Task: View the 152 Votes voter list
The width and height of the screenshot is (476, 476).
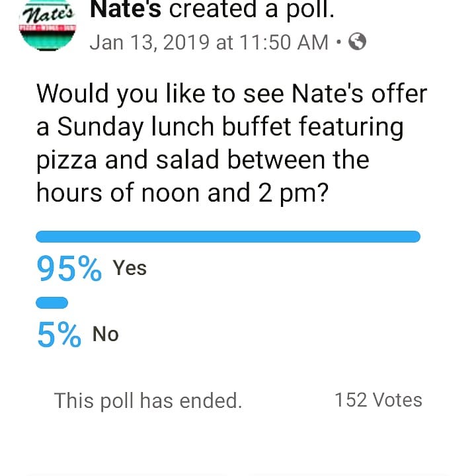Action: click(x=378, y=400)
